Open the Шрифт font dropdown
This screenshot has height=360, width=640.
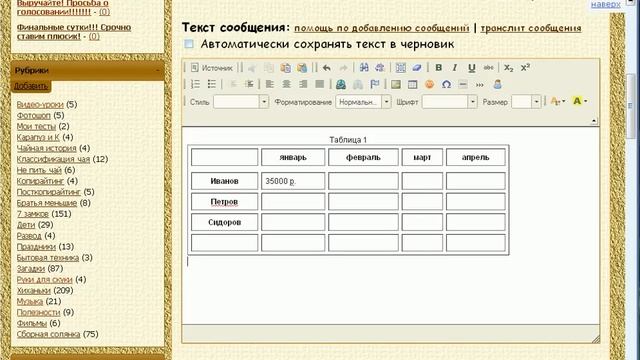pos(449,102)
